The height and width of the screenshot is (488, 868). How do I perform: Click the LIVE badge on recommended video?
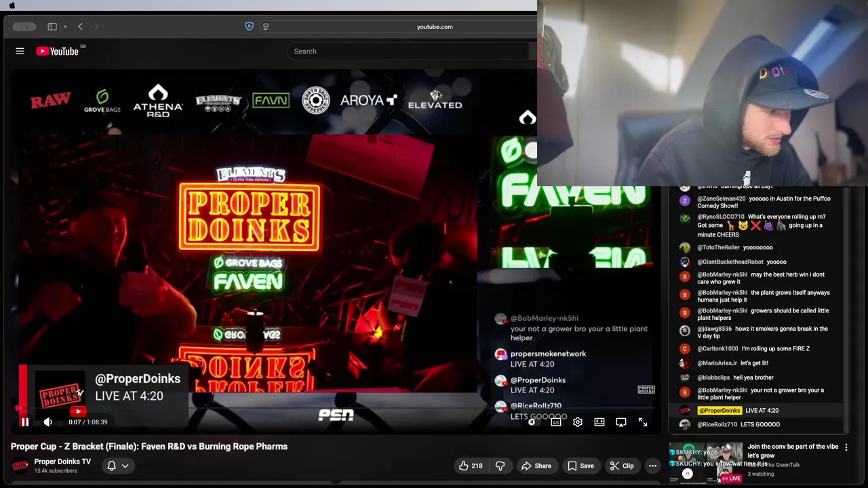click(731, 479)
